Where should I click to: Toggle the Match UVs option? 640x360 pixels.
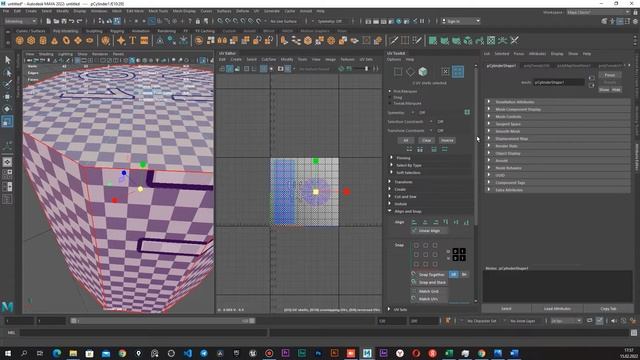pos(429,299)
